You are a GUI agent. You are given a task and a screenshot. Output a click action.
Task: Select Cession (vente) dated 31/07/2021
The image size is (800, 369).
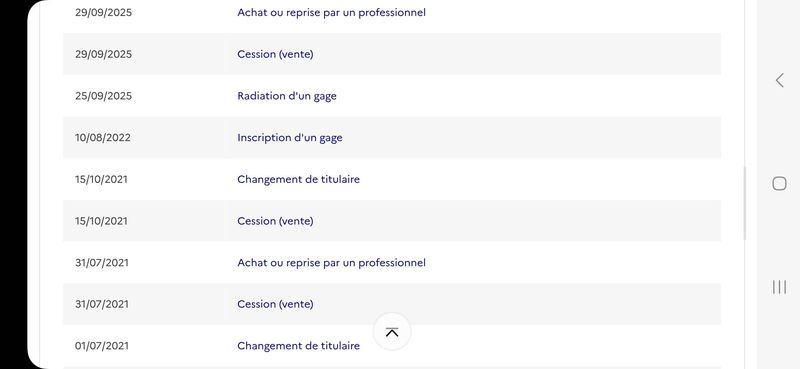392,304
